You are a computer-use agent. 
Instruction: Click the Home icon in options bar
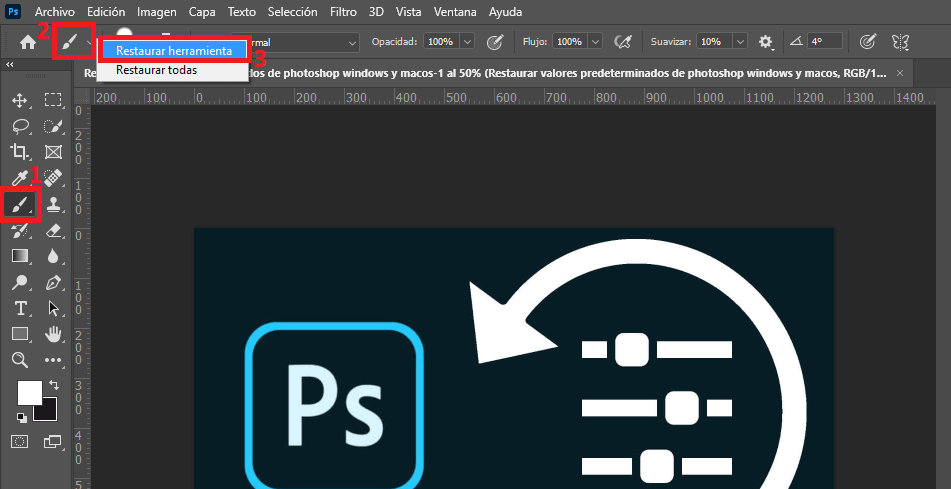[x=27, y=41]
